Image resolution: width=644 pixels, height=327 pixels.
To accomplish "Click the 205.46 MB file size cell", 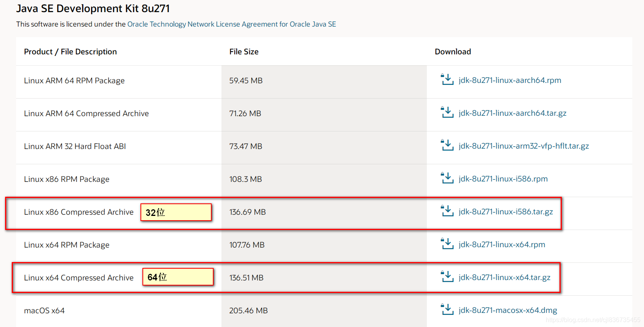I will (x=324, y=311).
